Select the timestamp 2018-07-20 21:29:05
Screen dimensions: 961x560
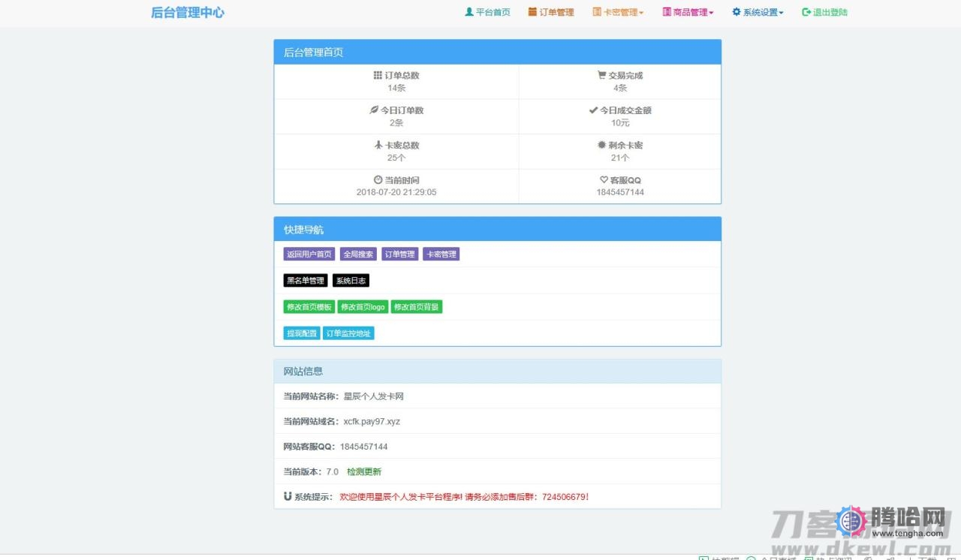click(x=396, y=192)
